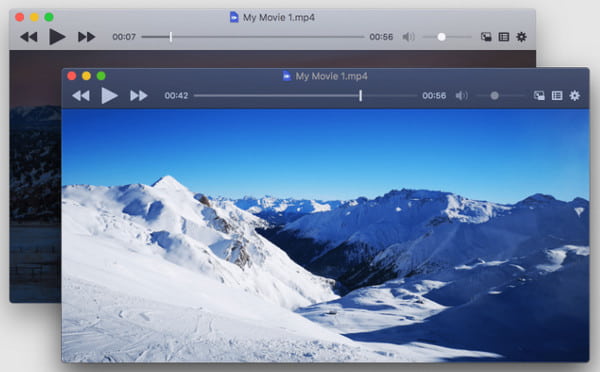Click play in the back movie window
The width and height of the screenshot is (600, 372).
tap(57, 37)
